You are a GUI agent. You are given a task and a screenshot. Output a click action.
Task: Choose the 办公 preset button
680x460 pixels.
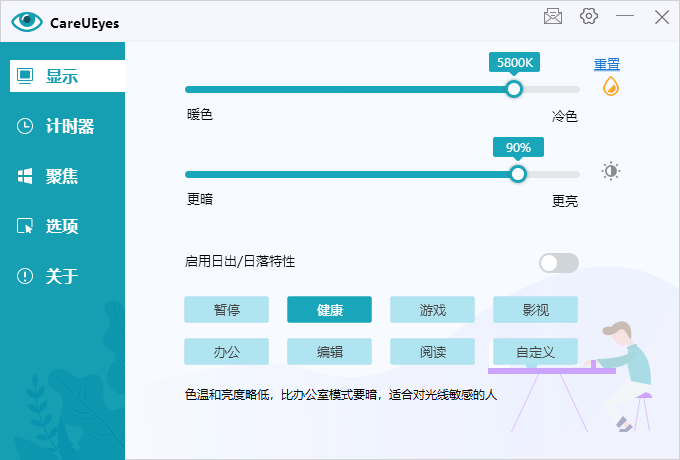point(226,352)
